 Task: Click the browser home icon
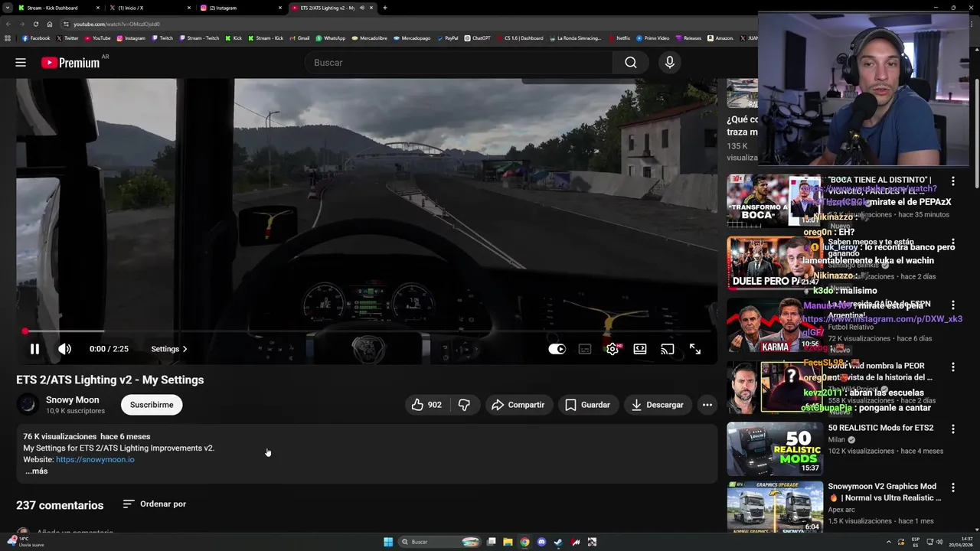coord(49,24)
